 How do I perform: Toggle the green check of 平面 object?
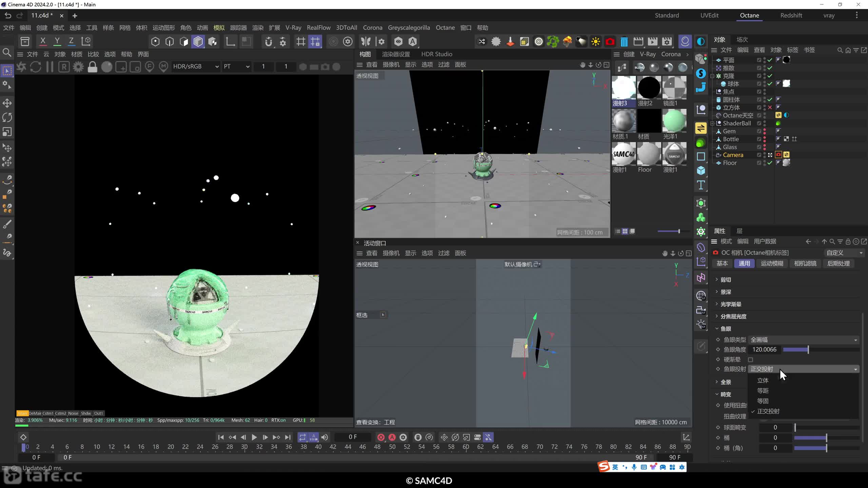pyautogui.click(x=770, y=60)
